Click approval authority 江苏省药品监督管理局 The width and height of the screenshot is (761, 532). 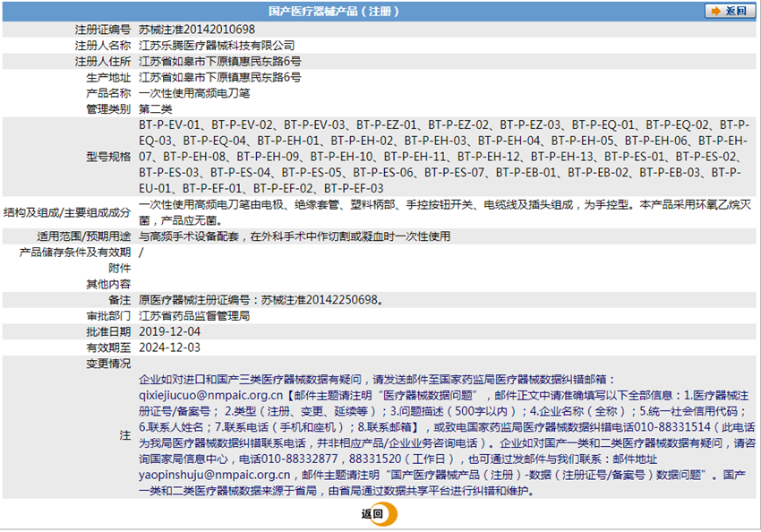(x=194, y=316)
